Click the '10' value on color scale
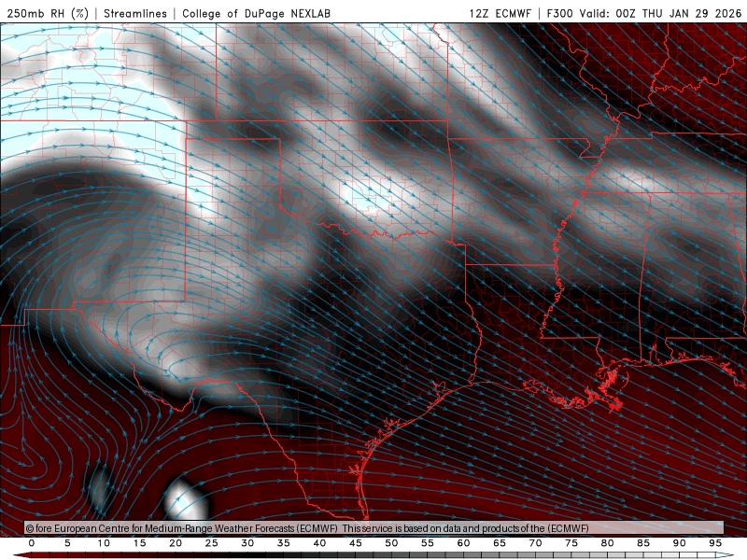Image resolution: width=747 pixels, height=560 pixels. [x=104, y=543]
